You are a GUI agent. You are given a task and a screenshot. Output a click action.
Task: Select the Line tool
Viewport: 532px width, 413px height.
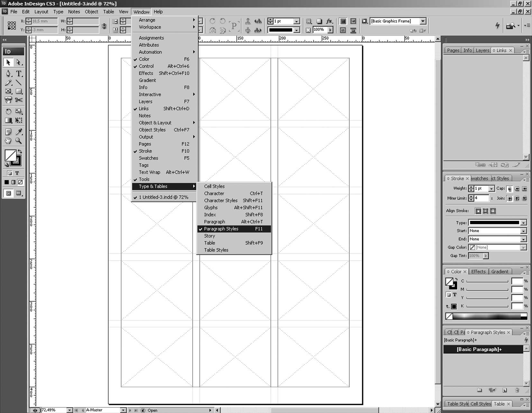pos(19,82)
